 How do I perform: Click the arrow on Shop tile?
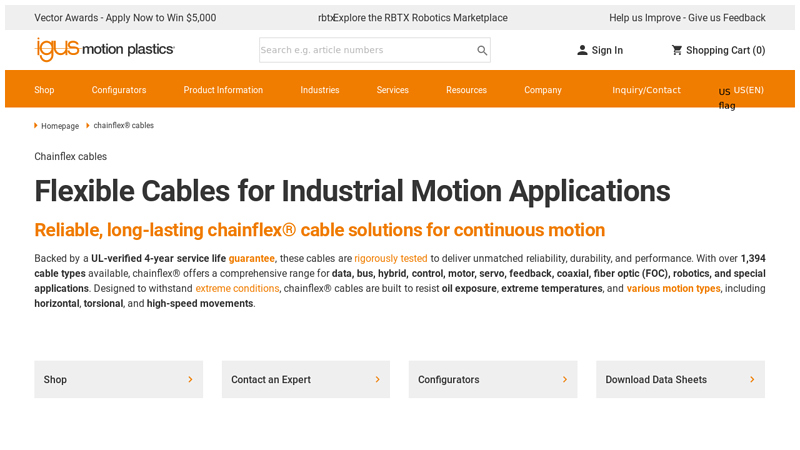[190, 380]
